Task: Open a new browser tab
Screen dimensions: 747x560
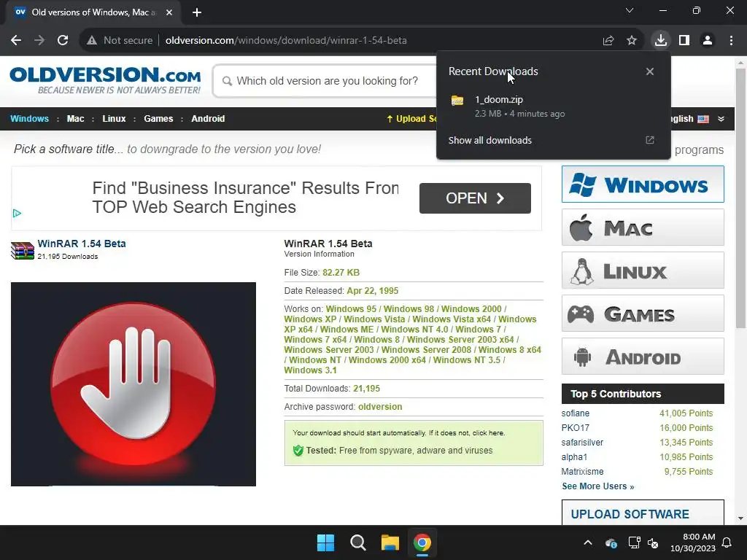Action: click(197, 12)
